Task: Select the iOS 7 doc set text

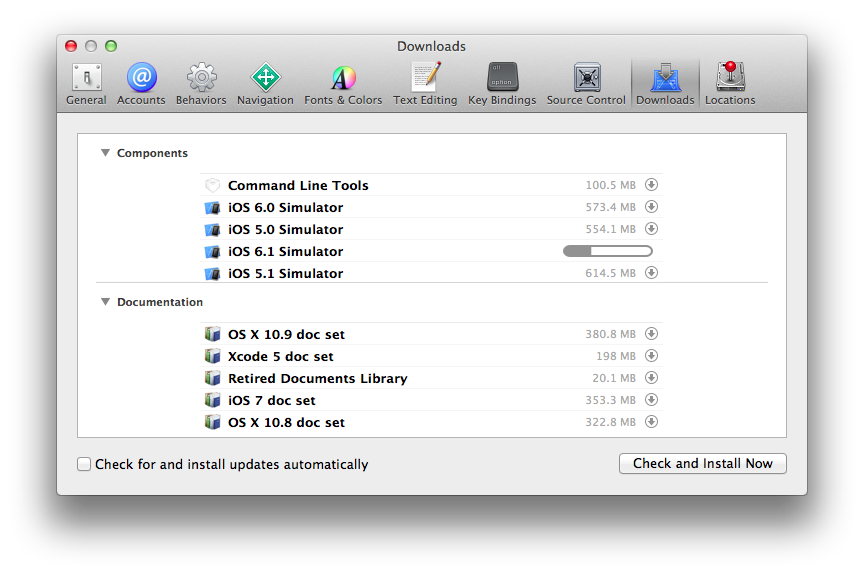Action: [x=272, y=400]
